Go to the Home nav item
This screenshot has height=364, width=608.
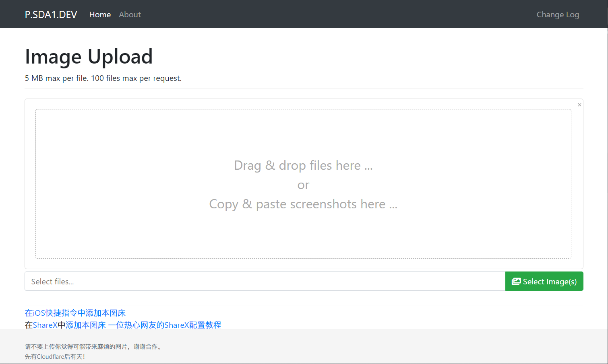click(x=100, y=14)
